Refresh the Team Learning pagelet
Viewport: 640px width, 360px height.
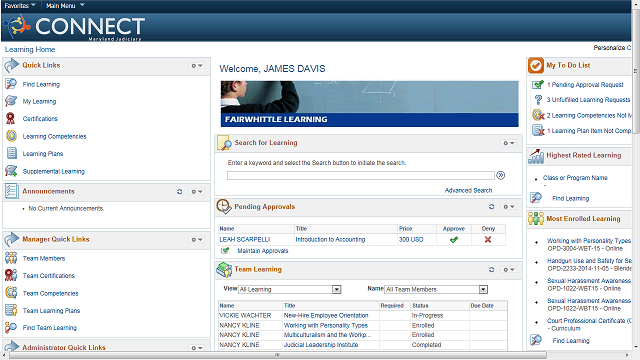point(491,269)
